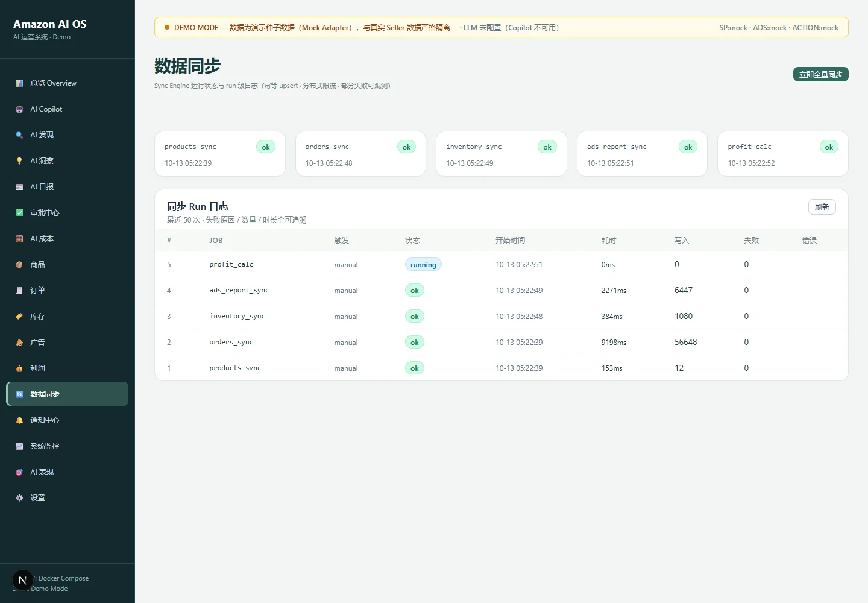Click the AI 发现 magnifier icon
The height and width of the screenshot is (603, 868).
pos(19,135)
